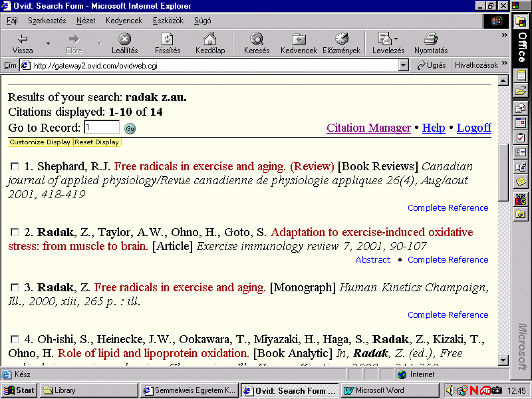532x399 pixels.
Task: Expand the Hivatkozások links chevron
Action: coord(505,63)
